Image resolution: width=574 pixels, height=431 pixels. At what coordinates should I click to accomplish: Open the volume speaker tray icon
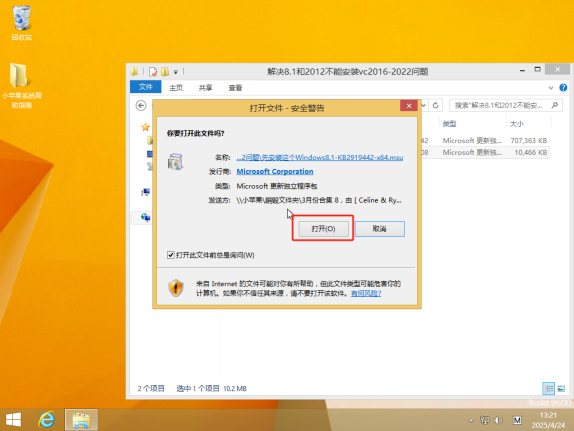(x=498, y=420)
